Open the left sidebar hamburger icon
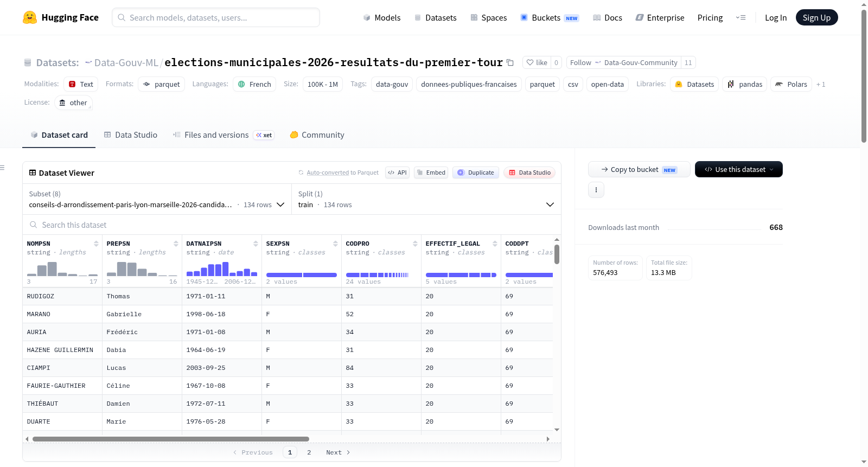The height and width of the screenshot is (467, 868). click(3, 168)
